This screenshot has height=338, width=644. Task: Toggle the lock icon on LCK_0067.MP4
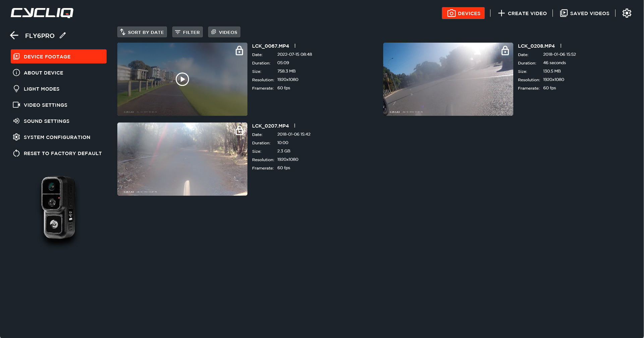(x=239, y=51)
